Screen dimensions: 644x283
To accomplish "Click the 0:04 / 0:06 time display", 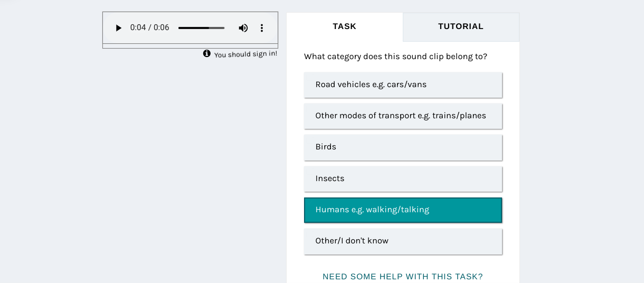I will click(x=150, y=28).
